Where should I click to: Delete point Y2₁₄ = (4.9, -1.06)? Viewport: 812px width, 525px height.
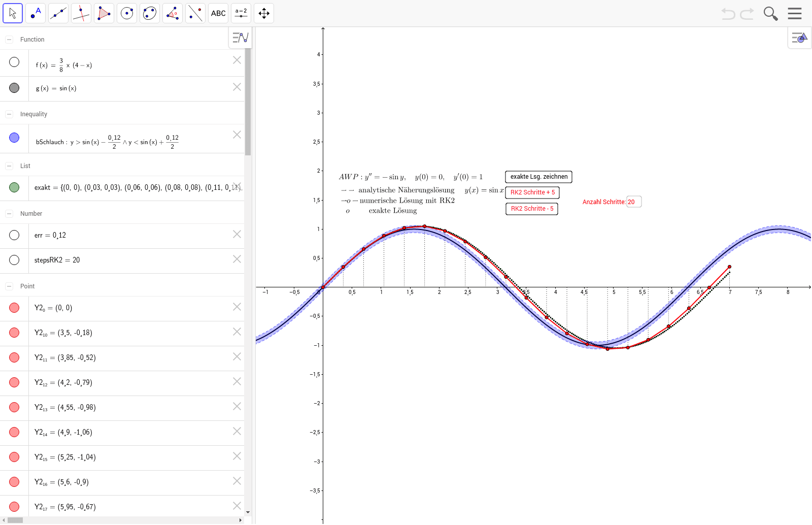(x=237, y=431)
